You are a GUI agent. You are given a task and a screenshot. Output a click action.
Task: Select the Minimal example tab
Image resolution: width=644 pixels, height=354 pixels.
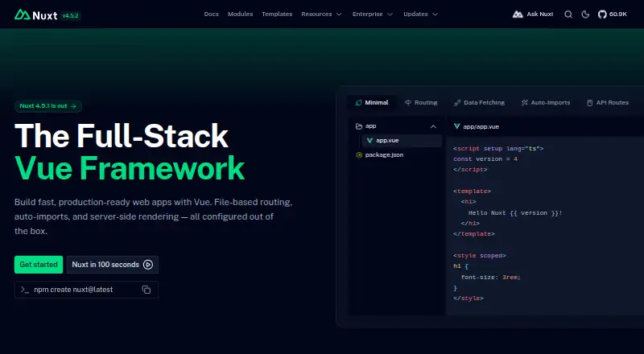372,103
